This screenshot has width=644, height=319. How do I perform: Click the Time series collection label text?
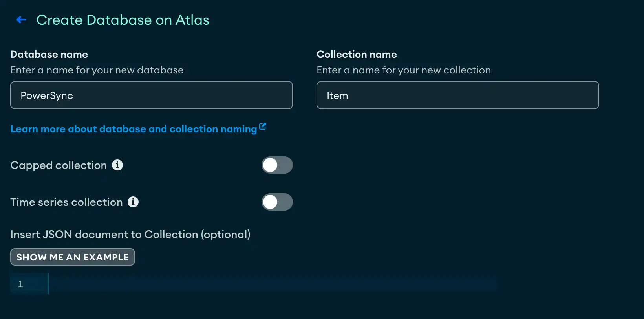66,202
